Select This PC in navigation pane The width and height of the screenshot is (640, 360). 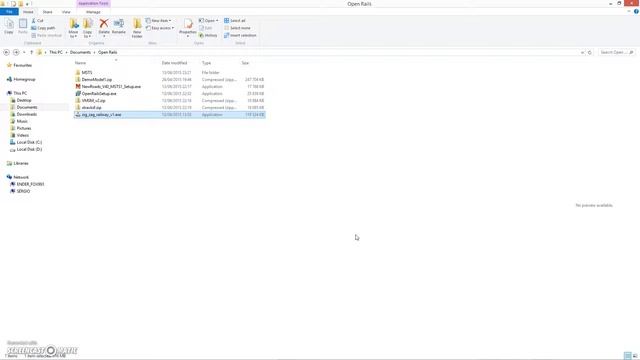[x=20, y=93]
